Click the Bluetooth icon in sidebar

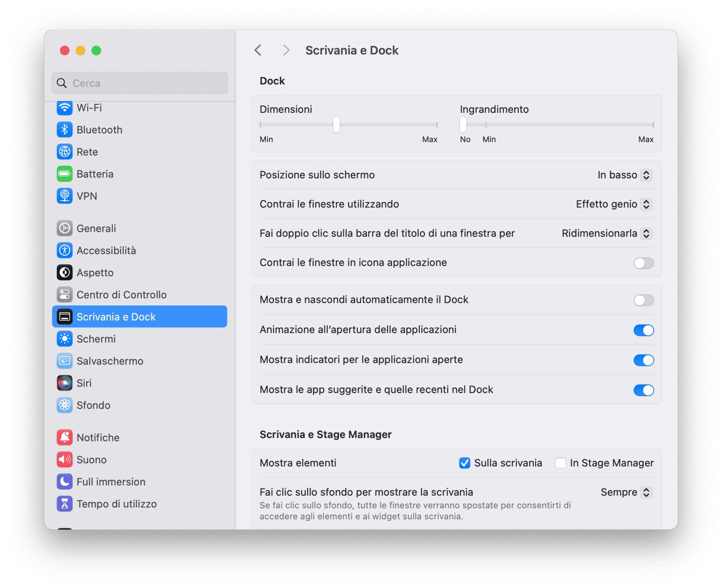(x=65, y=129)
